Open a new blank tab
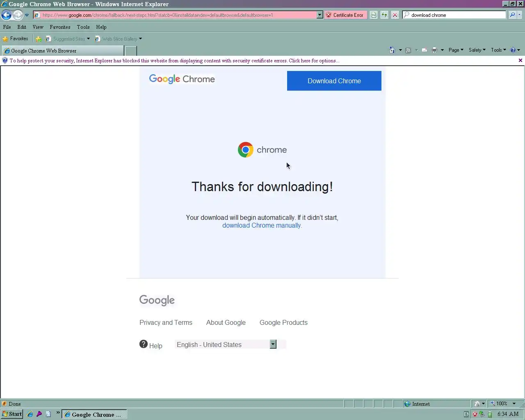 tap(131, 51)
